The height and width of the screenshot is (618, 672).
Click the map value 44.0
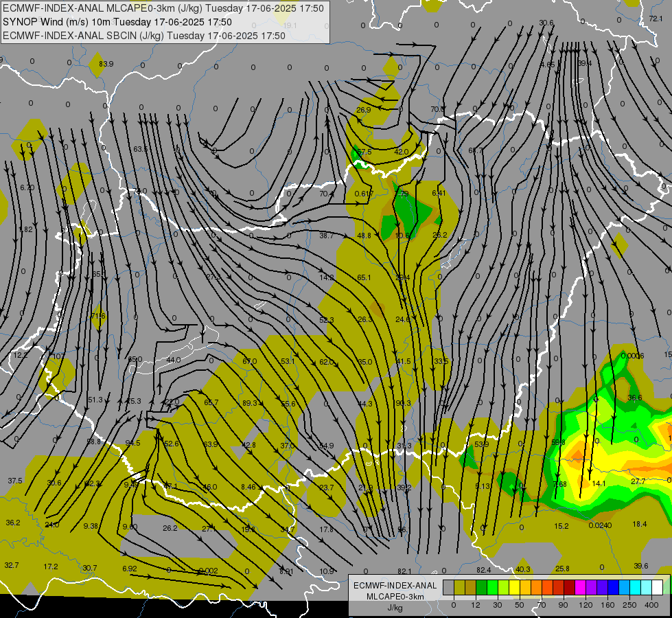click(x=174, y=360)
